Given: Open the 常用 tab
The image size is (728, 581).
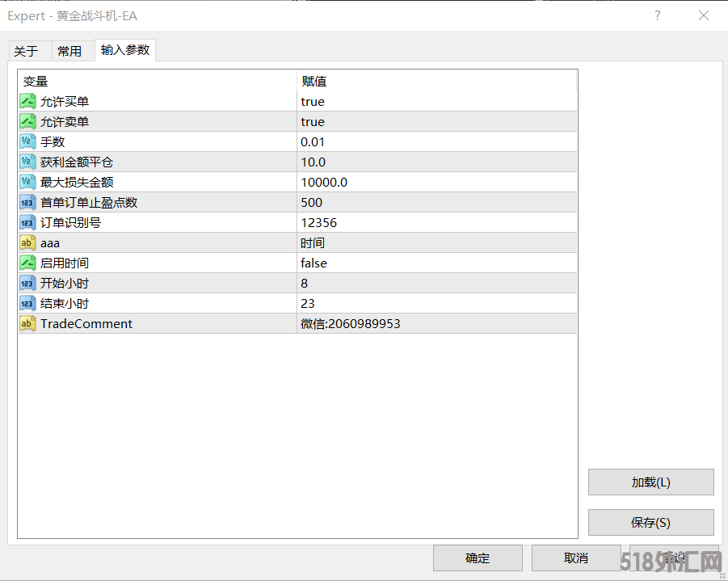Looking at the screenshot, I should 69,51.
